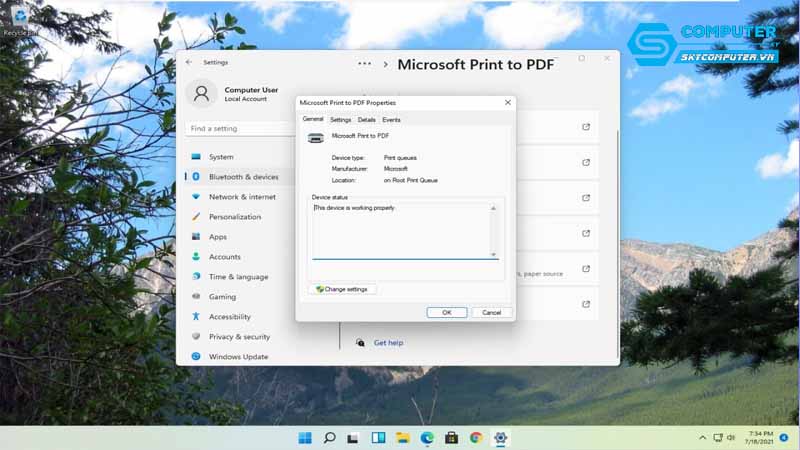The width and height of the screenshot is (800, 450).
Task: Open the Personalization settings page
Action: tap(234, 217)
